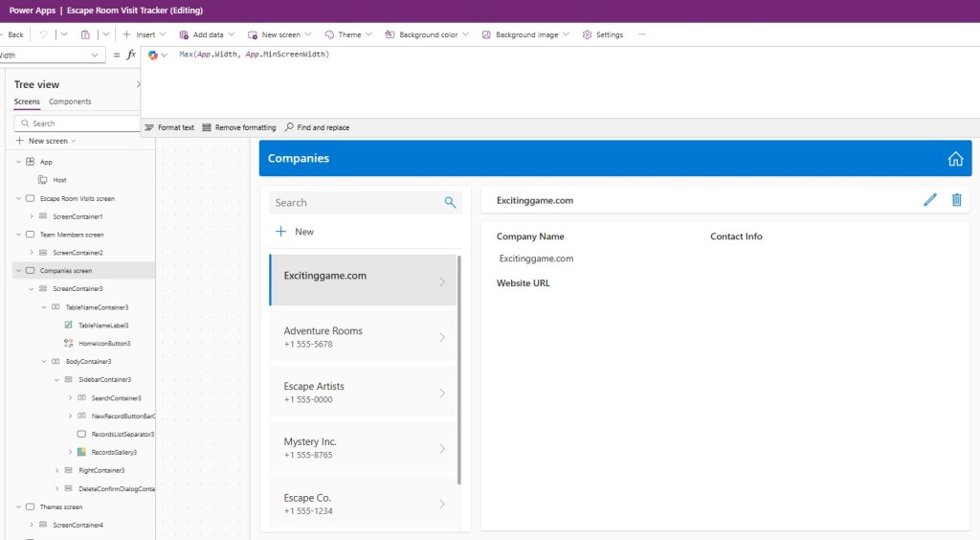Click the trash delete icon for record
Image resolution: width=980 pixels, height=540 pixels.
click(956, 200)
